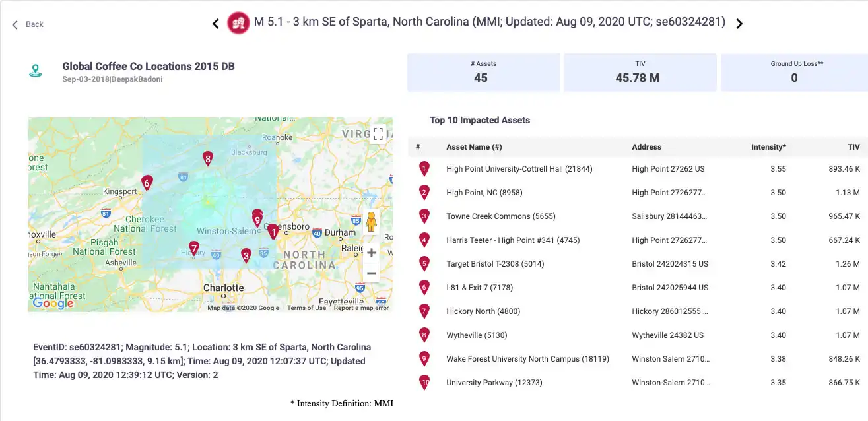Zoom out on the map
This screenshot has height=421, width=868.
(371, 273)
